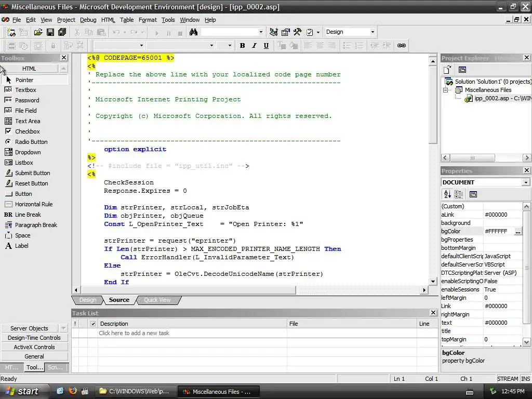Switch to C:\WINDOWS\Web taskbar window
The image size is (532, 399).
[x=135, y=392]
